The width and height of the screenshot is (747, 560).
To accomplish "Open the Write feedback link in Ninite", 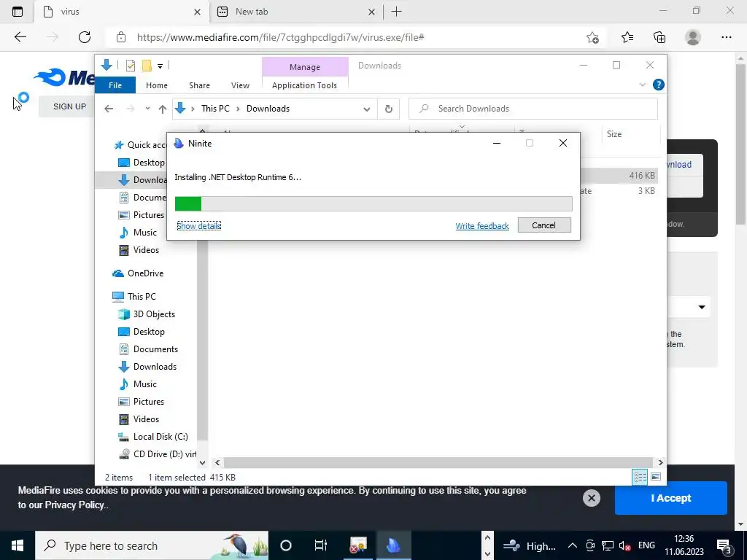I will coord(482,226).
